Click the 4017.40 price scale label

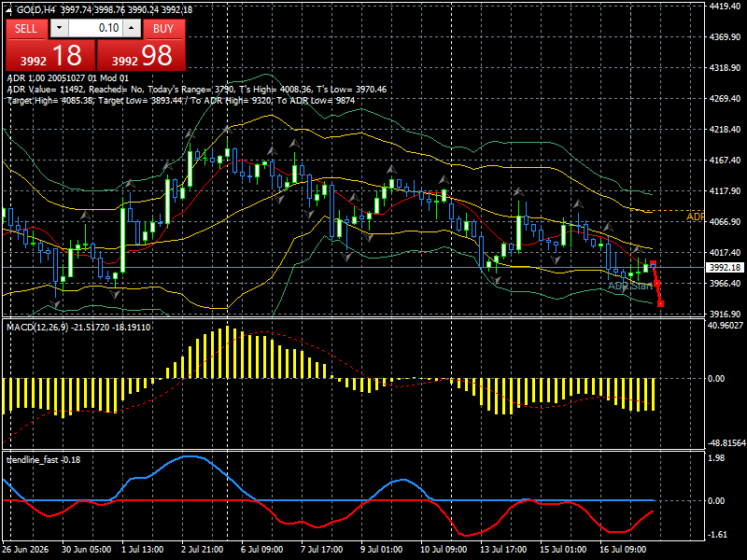click(x=725, y=252)
